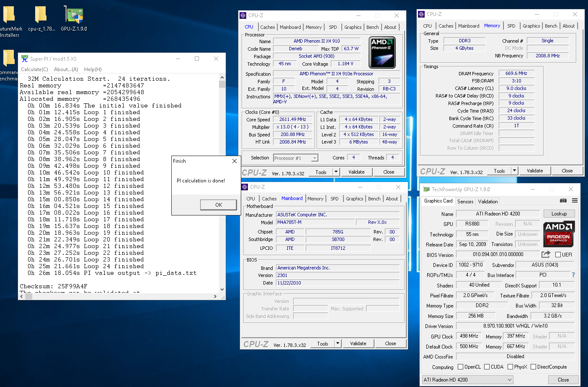The width and height of the screenshot is (588, 387).
Task: Click Validate in the CPU-Z CPU window
Action: (x=356, y=172)
